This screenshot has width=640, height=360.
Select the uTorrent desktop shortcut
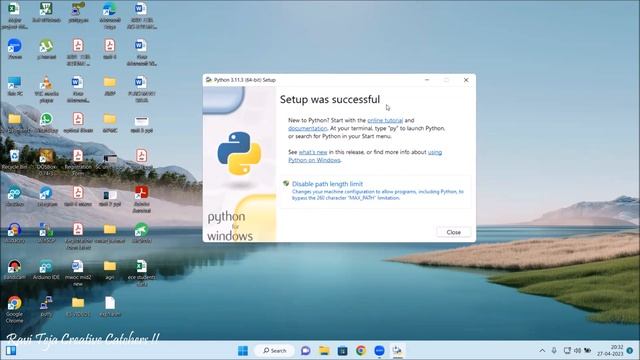coord(47,49)
